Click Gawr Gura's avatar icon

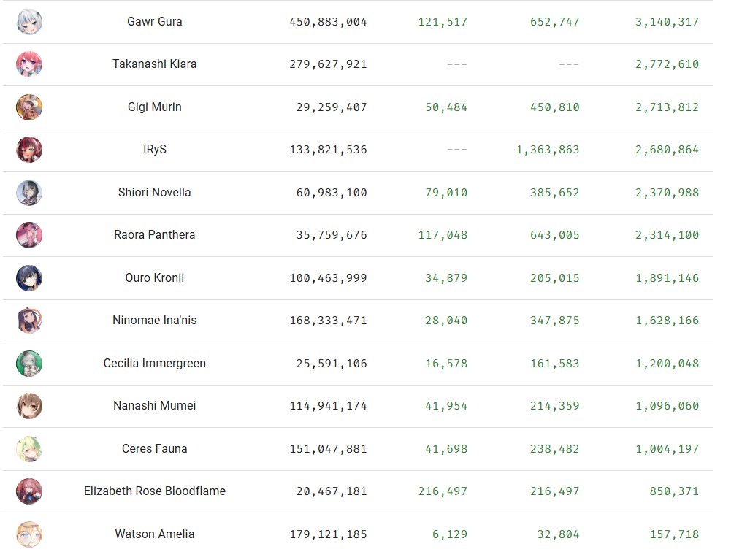click(29, 22)
